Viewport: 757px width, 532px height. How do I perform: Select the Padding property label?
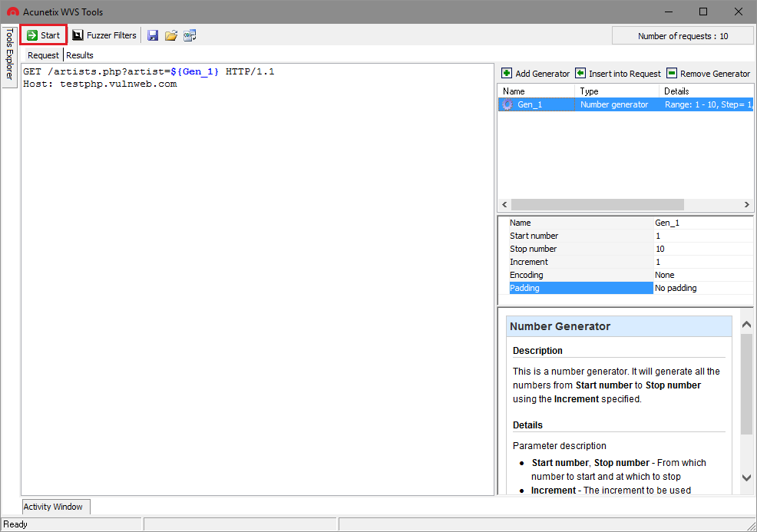580,288
